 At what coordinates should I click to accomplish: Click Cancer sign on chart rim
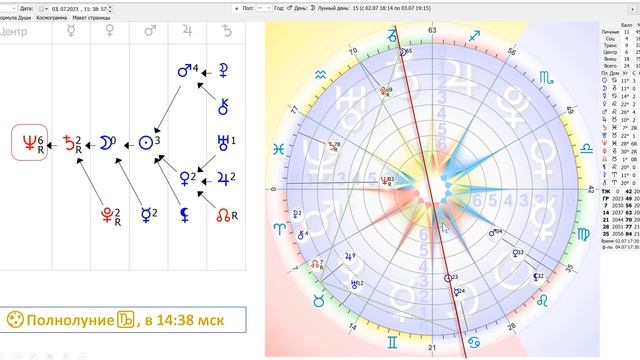(474, 342)
